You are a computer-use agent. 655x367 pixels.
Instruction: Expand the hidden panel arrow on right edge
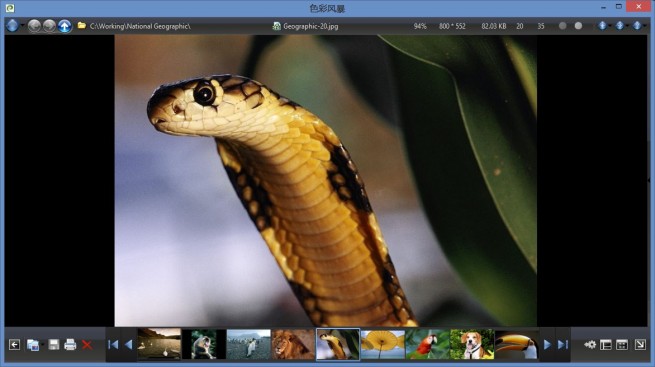[649, 180]
